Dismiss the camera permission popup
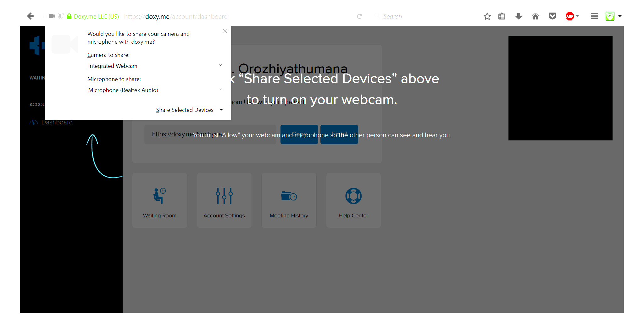The height and width of the screenshot is (322, 644). click(225, 31)
